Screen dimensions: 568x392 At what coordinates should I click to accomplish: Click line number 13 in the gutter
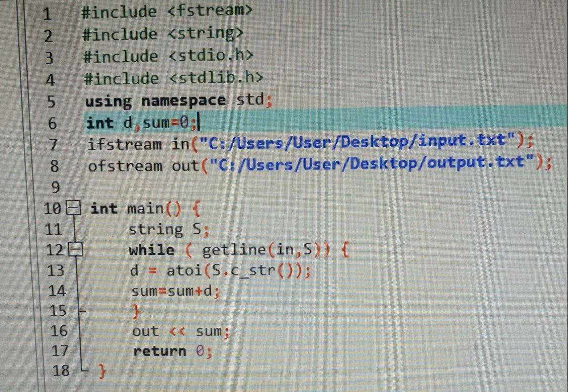(56, 270)
